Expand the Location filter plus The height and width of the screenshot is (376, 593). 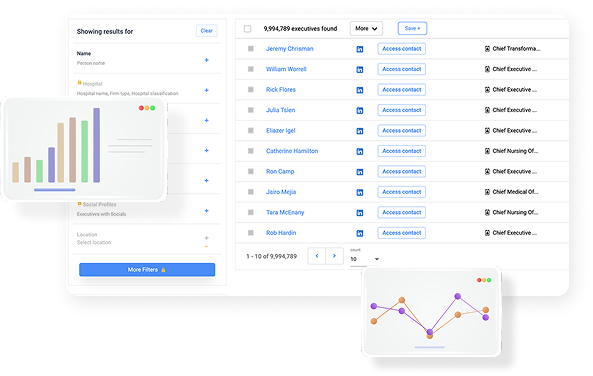(x=206, y=238)
